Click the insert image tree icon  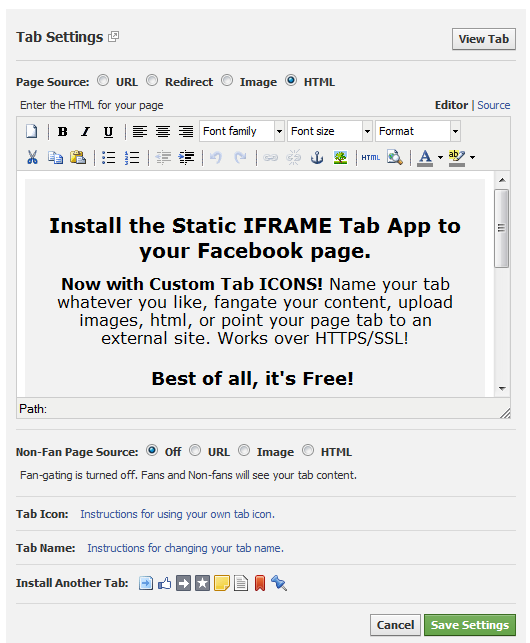coord(340,157)
